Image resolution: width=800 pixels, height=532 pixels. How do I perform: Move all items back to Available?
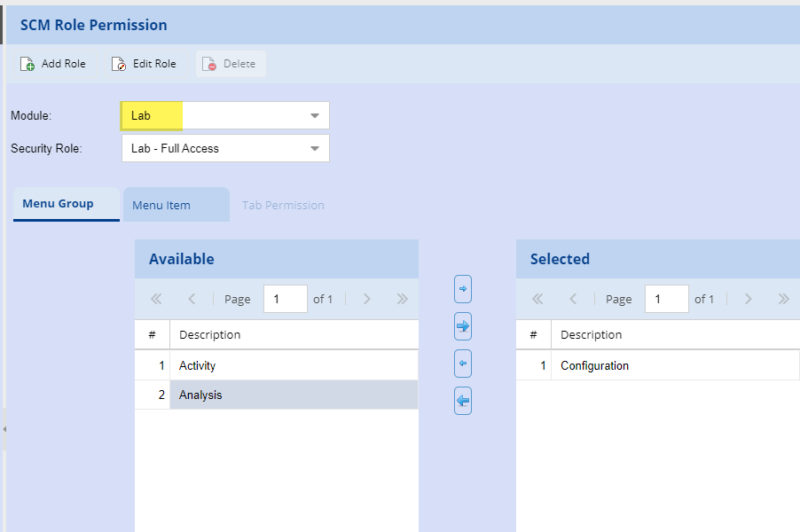tap(462, 401)
